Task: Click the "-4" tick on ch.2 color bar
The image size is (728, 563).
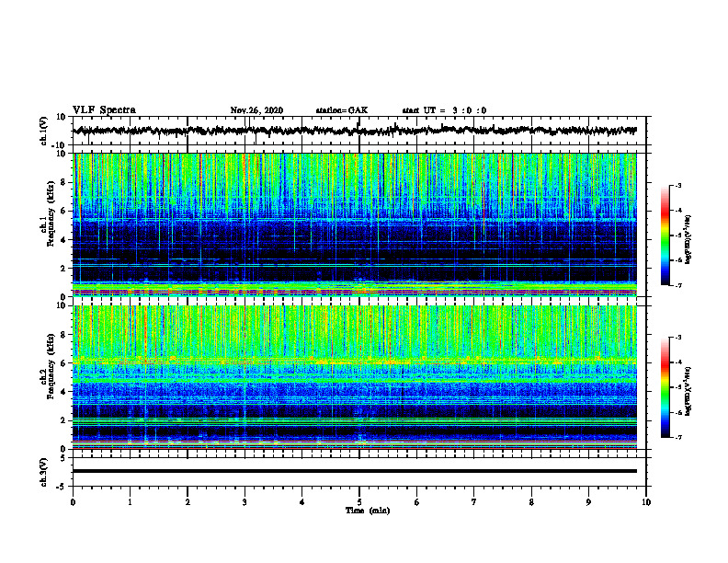Action: (x=677, y=362)
